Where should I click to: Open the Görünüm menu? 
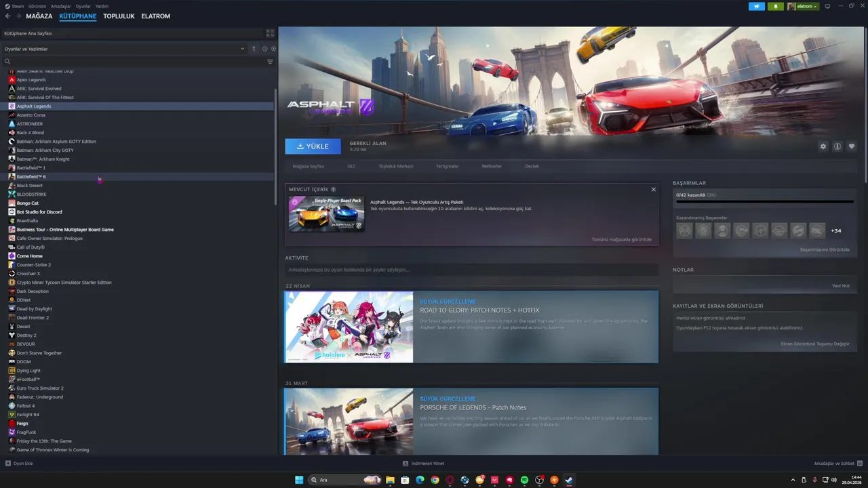[37, 6]
